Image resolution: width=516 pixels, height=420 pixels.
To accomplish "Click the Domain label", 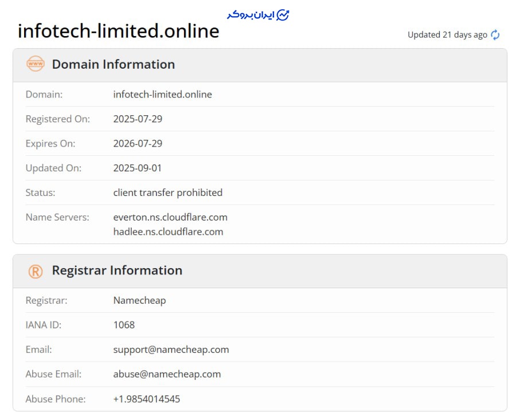I will (44, 95).
